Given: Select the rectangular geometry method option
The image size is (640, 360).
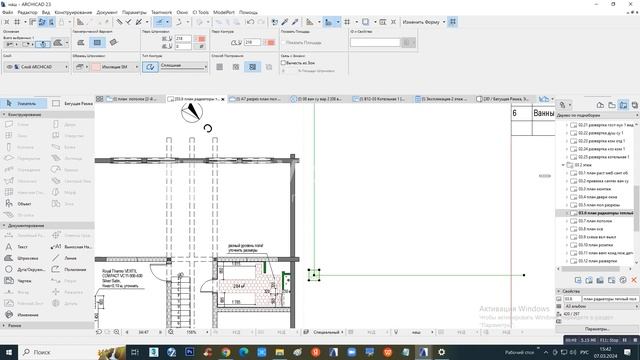Looking at the screenshot, I should (x=97, y=42).
